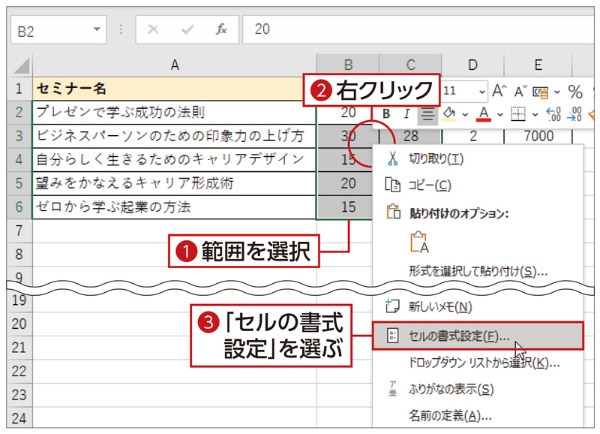This screenshot has width=600, height=434.
Task: Increase decimal places in mini toolbar
Action: tap(553, 114)
